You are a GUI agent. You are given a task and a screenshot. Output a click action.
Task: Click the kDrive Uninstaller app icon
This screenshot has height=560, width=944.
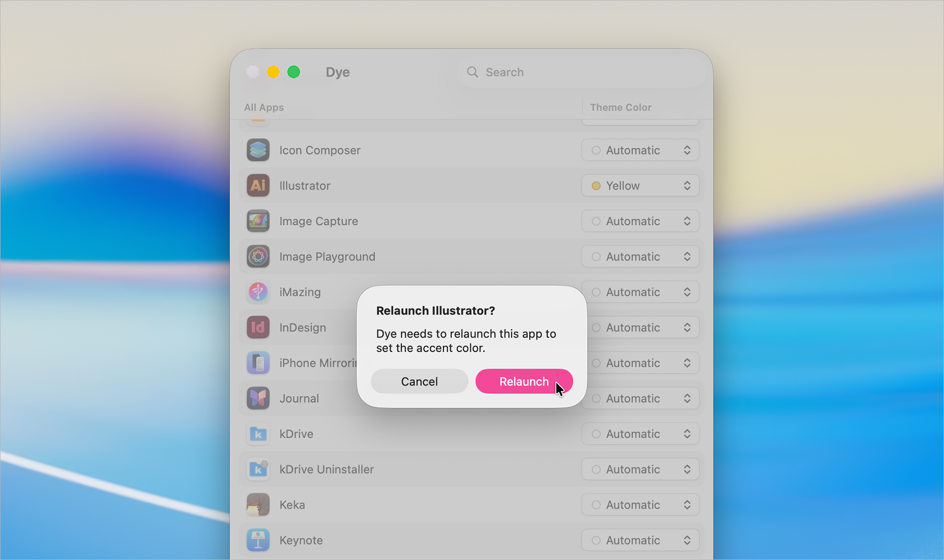(x=258, y=469)
